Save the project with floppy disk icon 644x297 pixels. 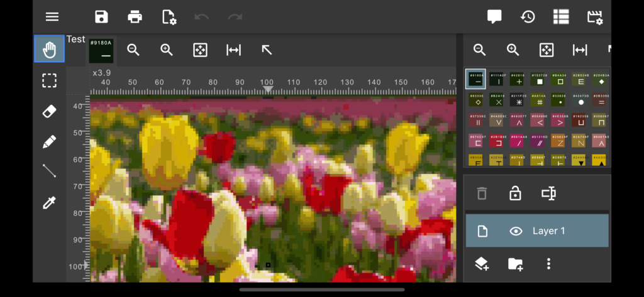pos(101,17)
